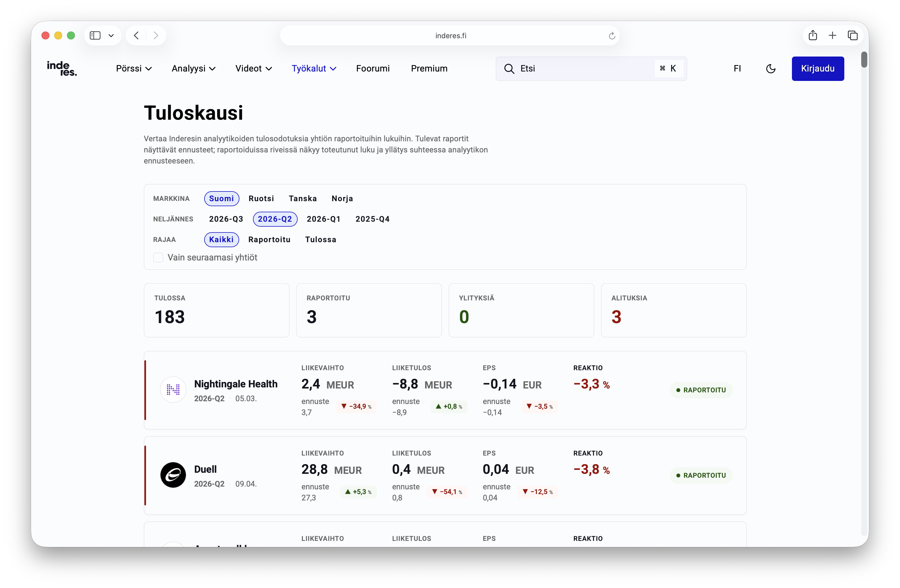Go forward to next page
The width and height of the screenshot is (900, 588).
pos(156,35)
